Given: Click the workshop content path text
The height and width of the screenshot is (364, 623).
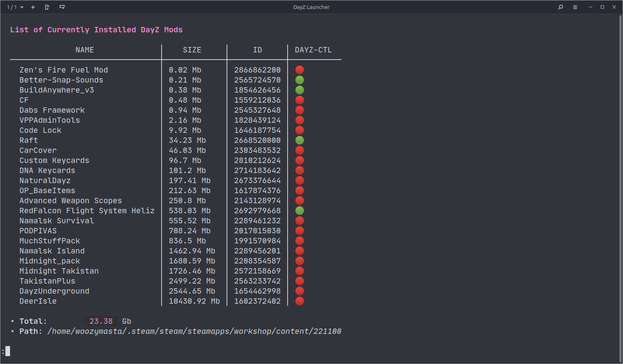Looking at the screenshot, I should coord(194,331).
